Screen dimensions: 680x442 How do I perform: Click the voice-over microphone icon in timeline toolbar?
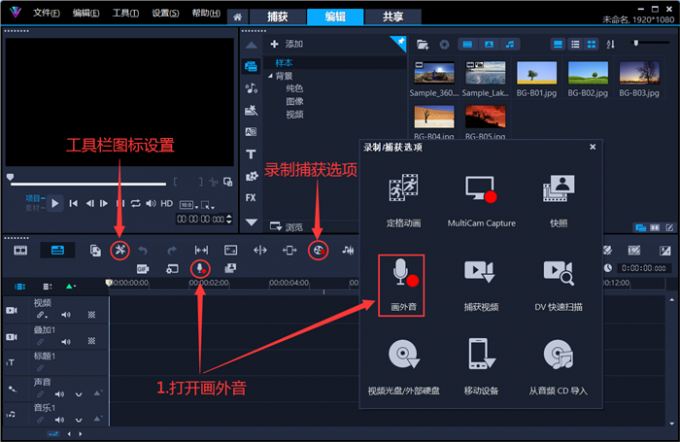point(200,268)
